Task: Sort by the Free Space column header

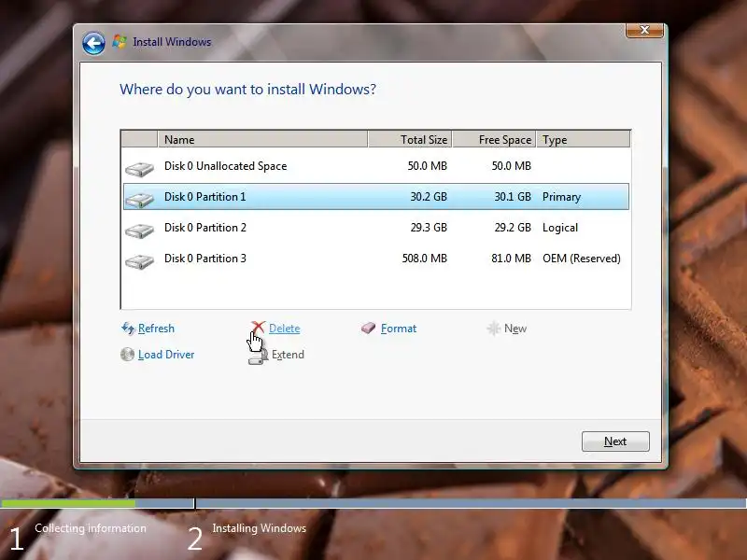Action: [x=495, y=139]
